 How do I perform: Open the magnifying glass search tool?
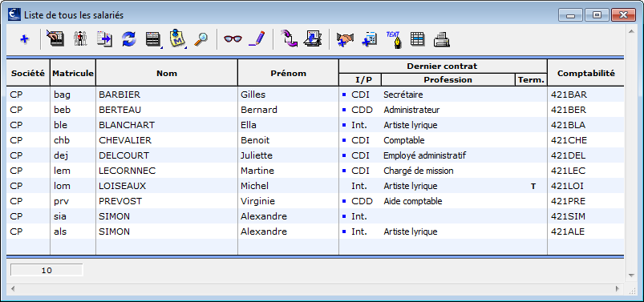200,39
